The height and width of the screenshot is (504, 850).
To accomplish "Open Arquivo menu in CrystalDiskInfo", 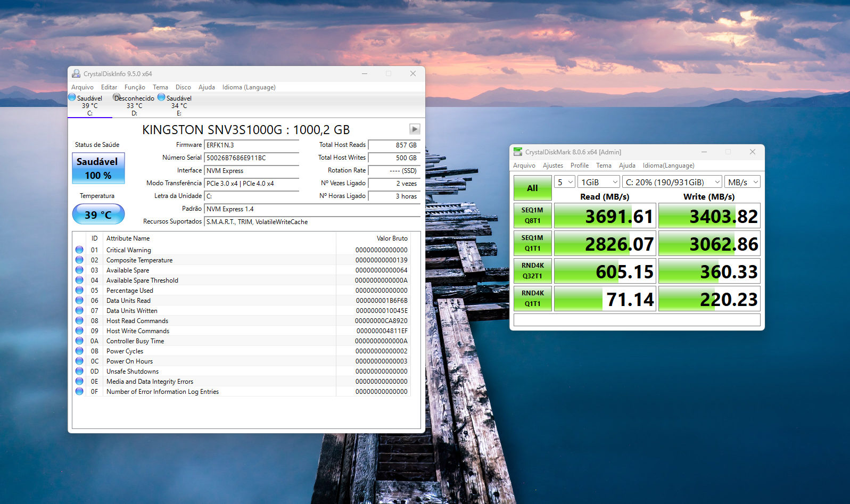I will pos(82,87).
